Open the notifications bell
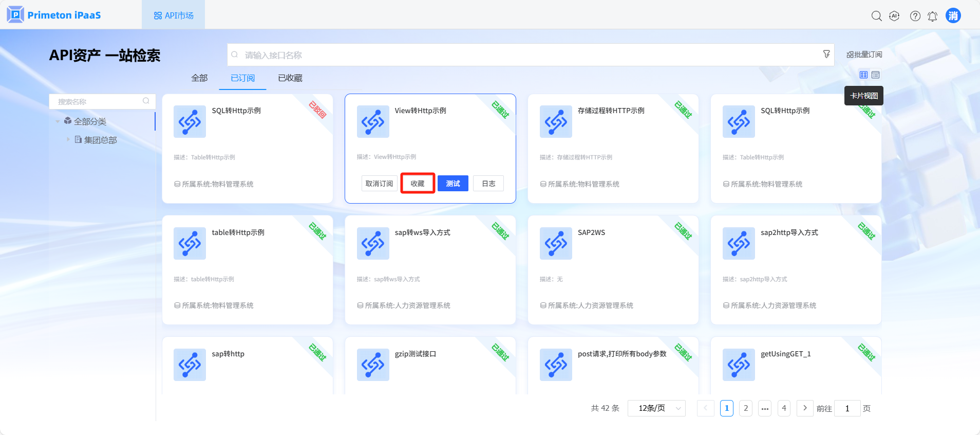Viewport: 980px width, 435px height. pyautogui.click(x=932, y=16)
